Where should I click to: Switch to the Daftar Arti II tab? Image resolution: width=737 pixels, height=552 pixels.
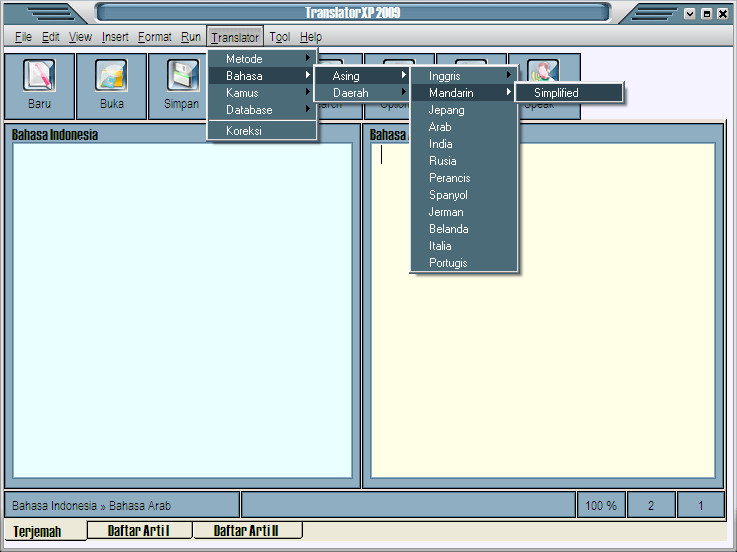247,530
